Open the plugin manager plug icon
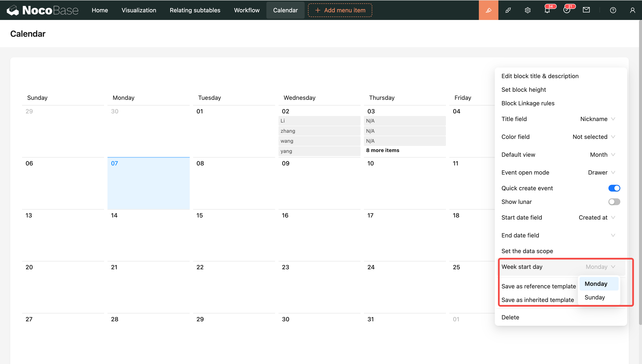This screenshot has height=364, width=642. (x=508, y=10)
